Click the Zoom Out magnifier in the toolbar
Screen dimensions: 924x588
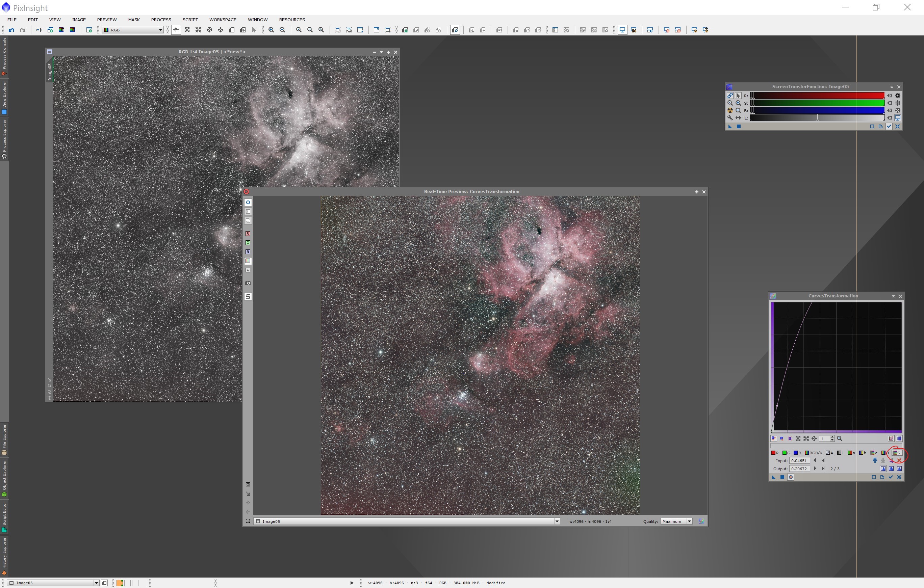(282, 30)
